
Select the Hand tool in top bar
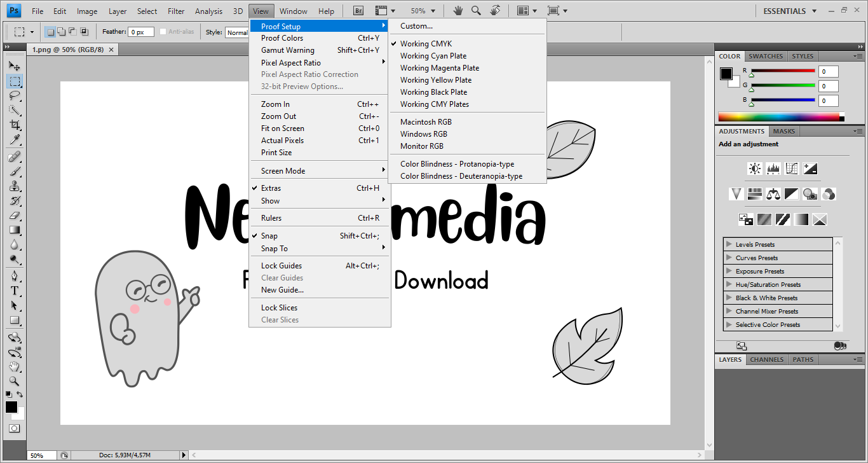pyautogui.click(x=458, y=11)
